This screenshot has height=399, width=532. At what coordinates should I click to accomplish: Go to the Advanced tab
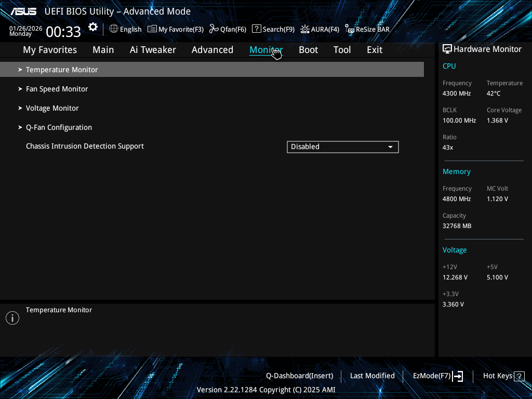click(212, 50)
